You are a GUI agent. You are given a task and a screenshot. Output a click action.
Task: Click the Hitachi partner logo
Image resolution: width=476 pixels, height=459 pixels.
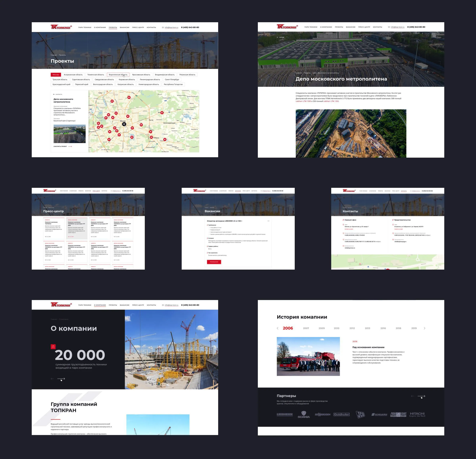(417, 415)
